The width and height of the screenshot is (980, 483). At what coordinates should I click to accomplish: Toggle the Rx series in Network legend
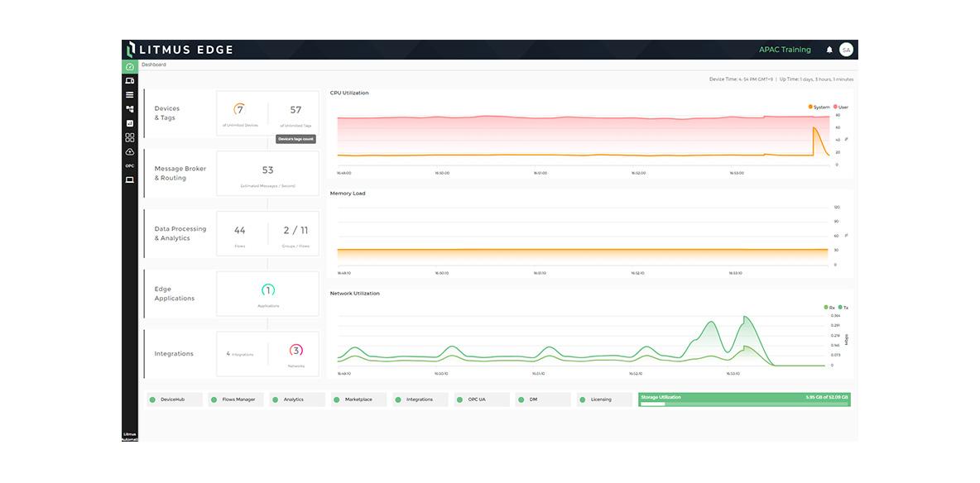pyautogui.click(x=829, y=307)
